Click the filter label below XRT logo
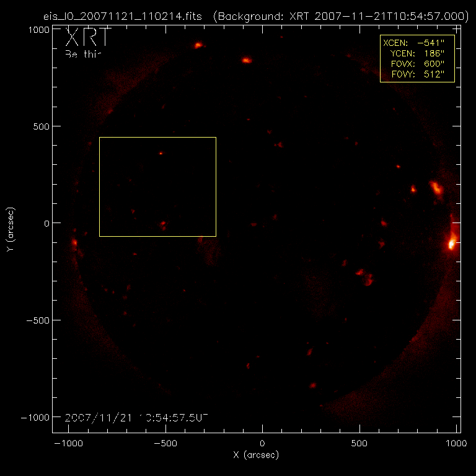 click(x=82, y=54)
